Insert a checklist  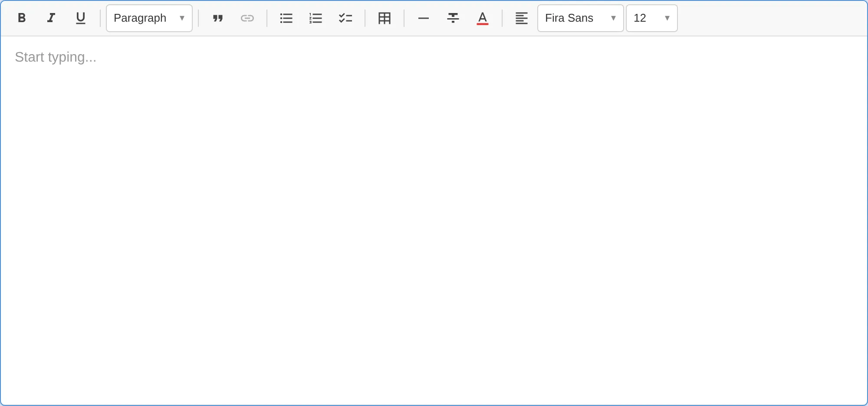click(x=345, y=18)
